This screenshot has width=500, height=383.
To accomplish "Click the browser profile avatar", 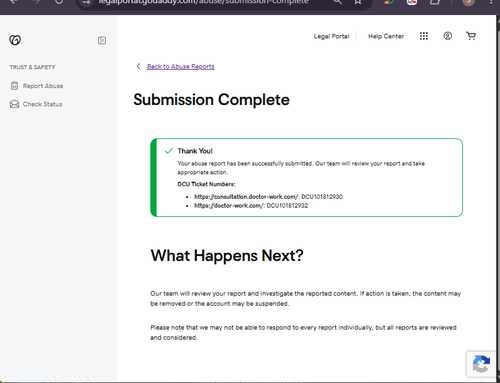I will [468, 2].
